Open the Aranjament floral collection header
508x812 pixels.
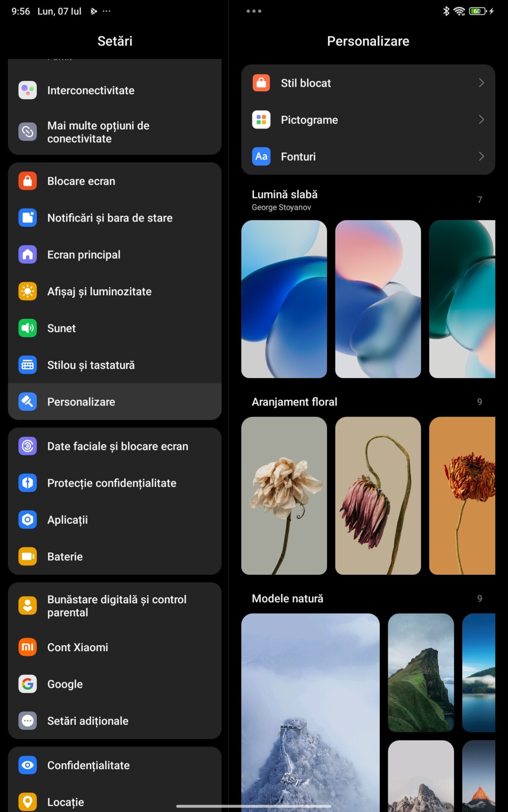click(x=295, y=402)
